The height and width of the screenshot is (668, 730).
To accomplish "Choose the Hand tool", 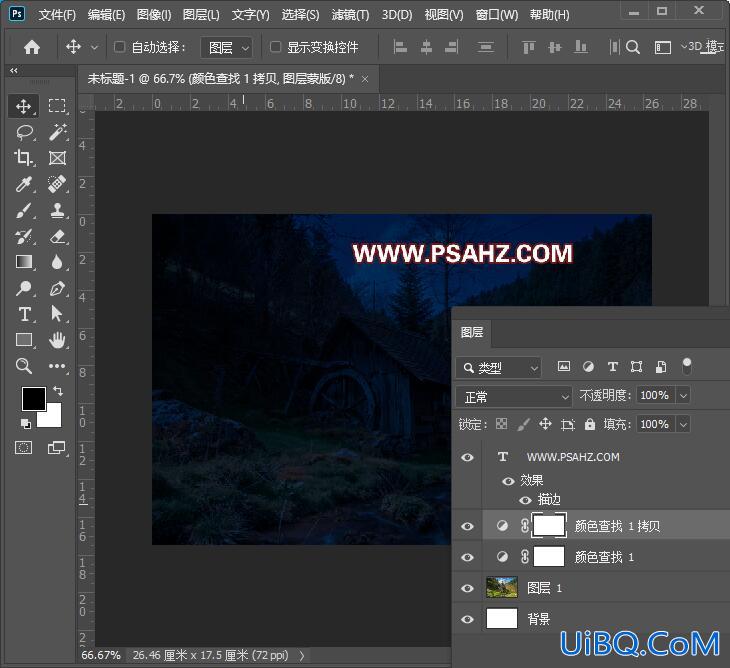I will click(x=57, y=340).
